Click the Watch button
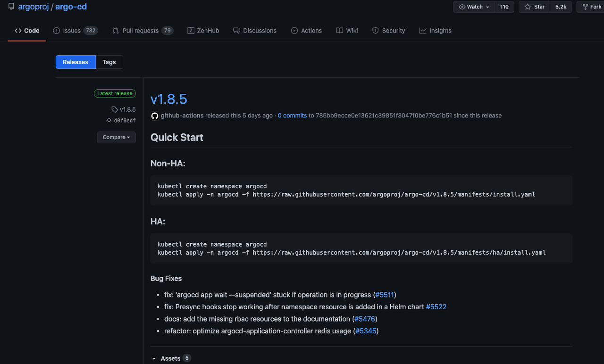Image resolution: width=604 pixels, height=364 pixels. tap(474, 7)
